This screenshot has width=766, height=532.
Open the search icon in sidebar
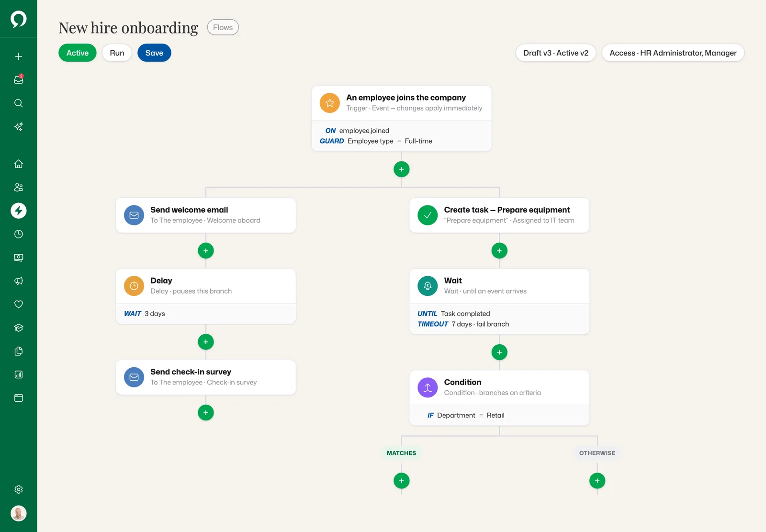point(19,103)
